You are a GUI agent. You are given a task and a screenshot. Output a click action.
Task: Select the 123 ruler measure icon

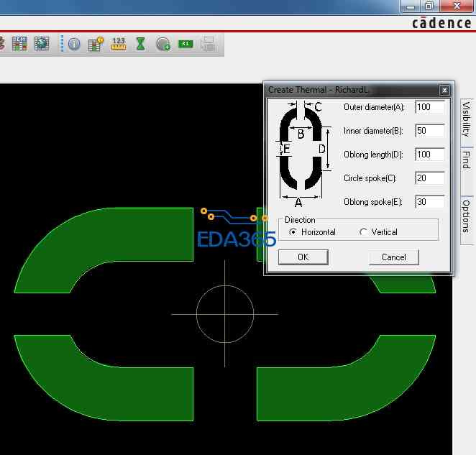pyautogui.click(x=119, y=44)
